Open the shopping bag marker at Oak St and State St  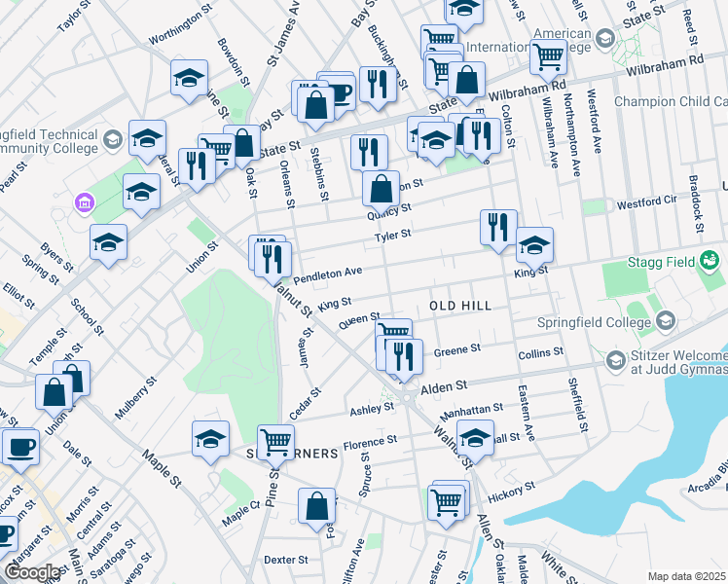pos(244,144)
